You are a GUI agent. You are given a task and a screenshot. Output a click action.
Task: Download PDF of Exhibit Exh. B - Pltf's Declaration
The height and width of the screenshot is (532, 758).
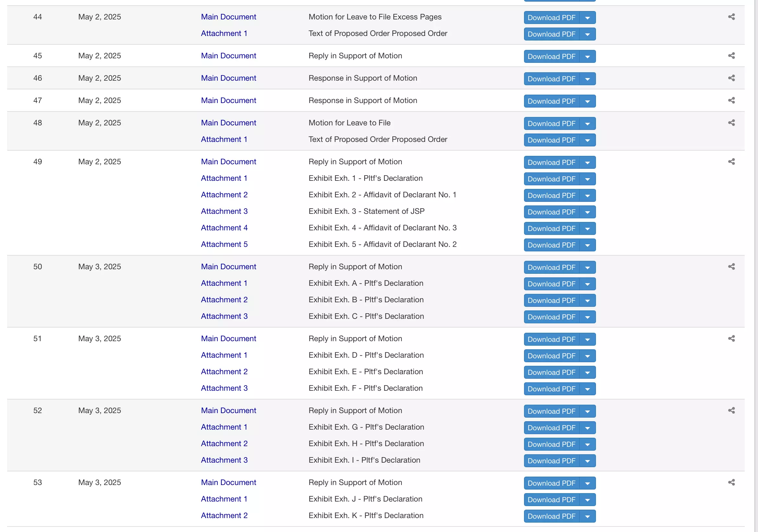tap(551, 301)
